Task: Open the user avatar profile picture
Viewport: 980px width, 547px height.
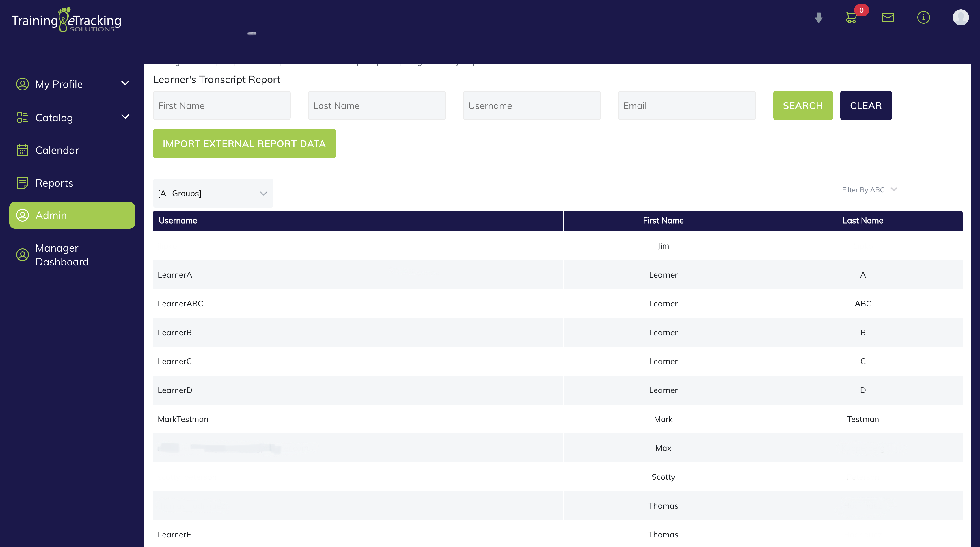Action: click(x=960, y=18)
